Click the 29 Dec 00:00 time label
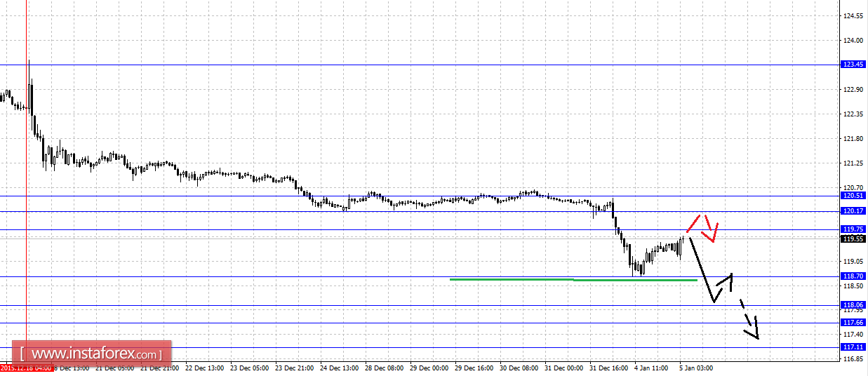 pyautogui.click(x=429, y=368)
